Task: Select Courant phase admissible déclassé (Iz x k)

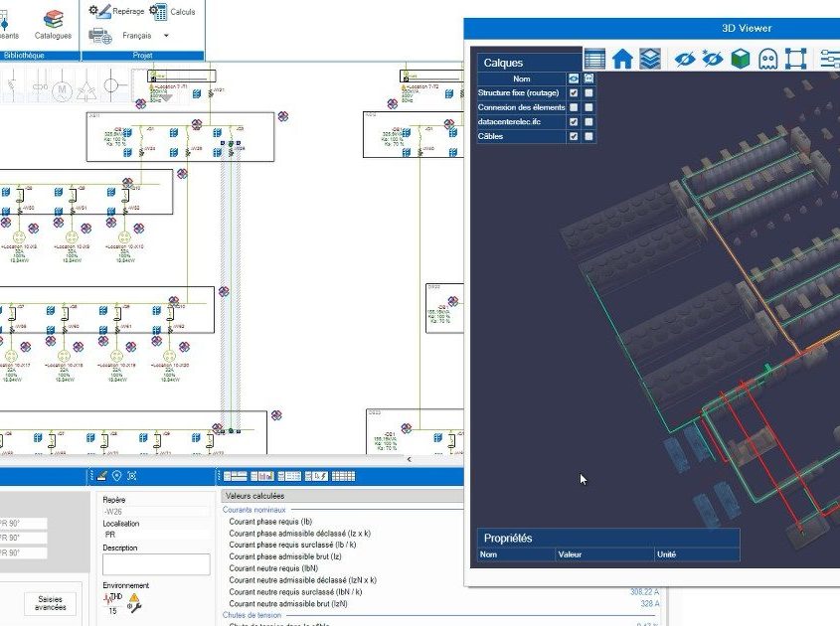Action: coord(299,534)
